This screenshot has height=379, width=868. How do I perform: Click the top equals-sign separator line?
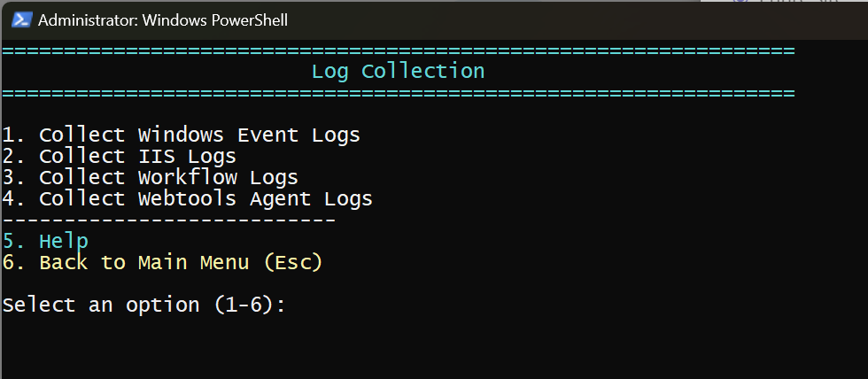(x=398, y=51)
